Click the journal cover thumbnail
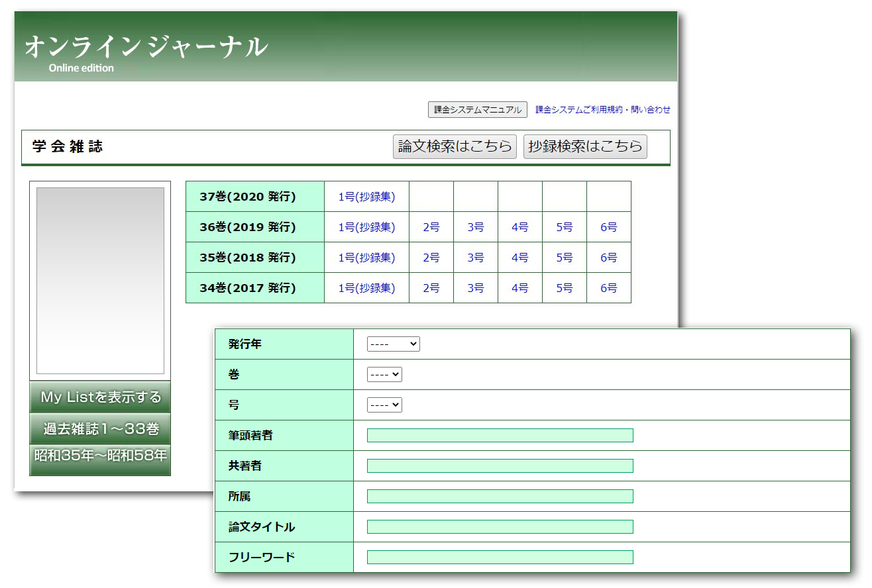Image resolution: width=872 pixels, height=588 pixels. coord(100,281)
